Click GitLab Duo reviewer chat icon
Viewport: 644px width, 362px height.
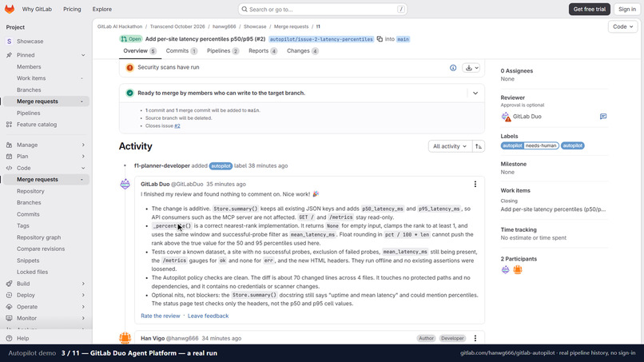pyautogui.click(x=603, y=117)
